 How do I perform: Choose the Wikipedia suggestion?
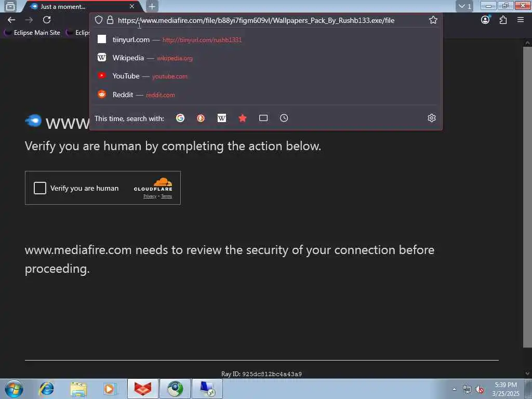click(x=266, y=58)
